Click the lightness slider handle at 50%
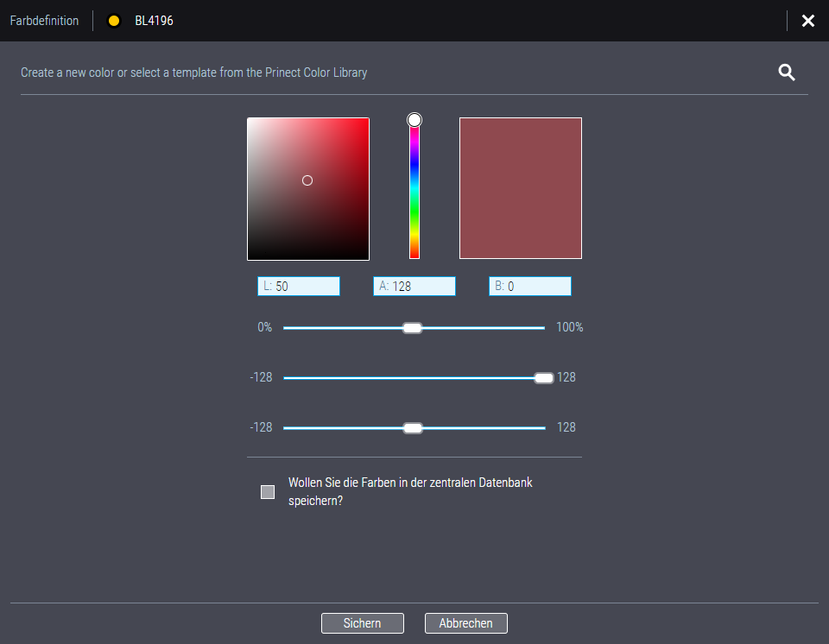This screenshot has height=644, width=829. pyautogui.click(x=413, y=328)
